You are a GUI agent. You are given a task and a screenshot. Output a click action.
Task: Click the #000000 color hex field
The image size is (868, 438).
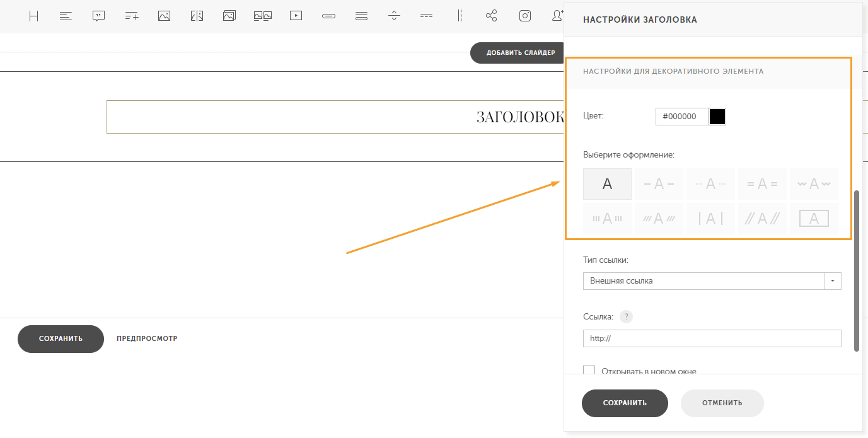tap(682, 117)
